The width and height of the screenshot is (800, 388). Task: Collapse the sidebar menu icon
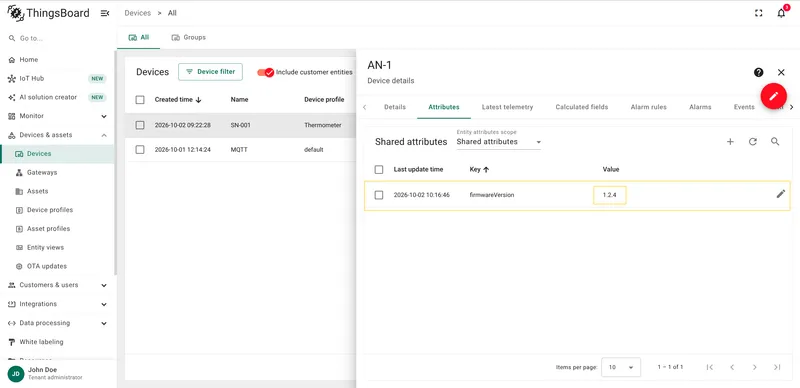click(x=105, y=13)
